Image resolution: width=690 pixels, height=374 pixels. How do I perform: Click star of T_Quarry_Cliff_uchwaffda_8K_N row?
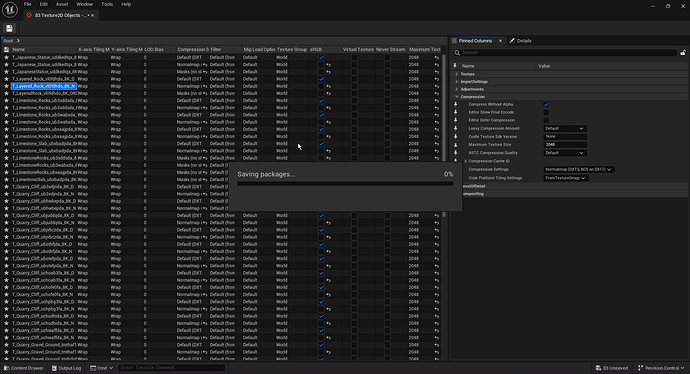[6, 337]
